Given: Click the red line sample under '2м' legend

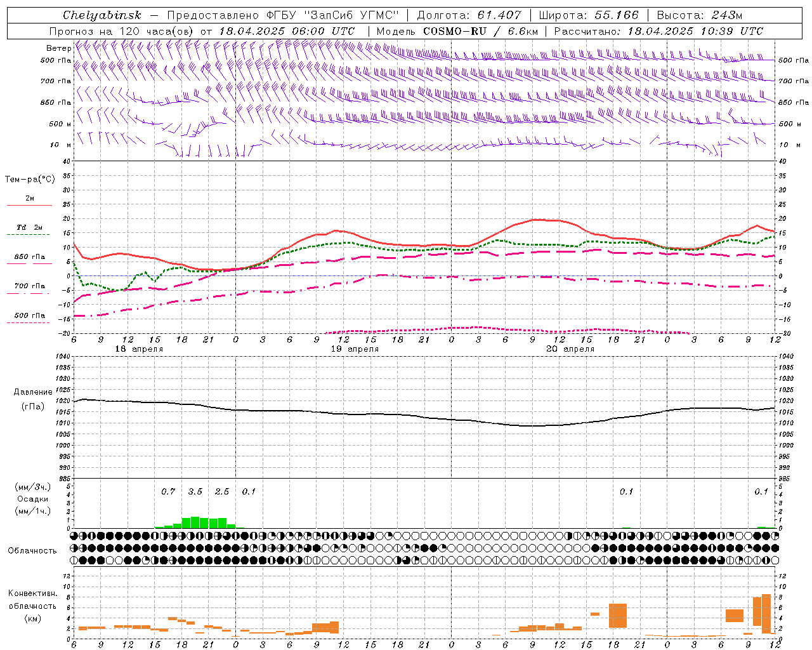Looking at the screenshot, I should pos(29,206).
